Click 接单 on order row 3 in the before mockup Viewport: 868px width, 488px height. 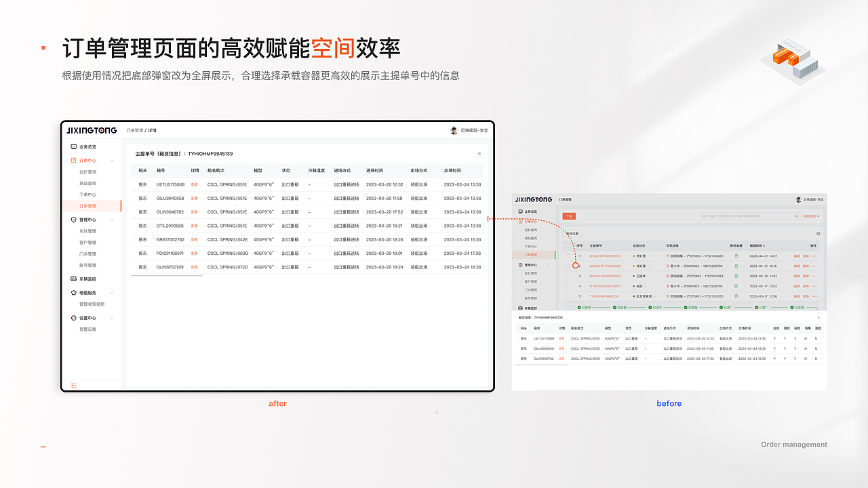point(806,276)
